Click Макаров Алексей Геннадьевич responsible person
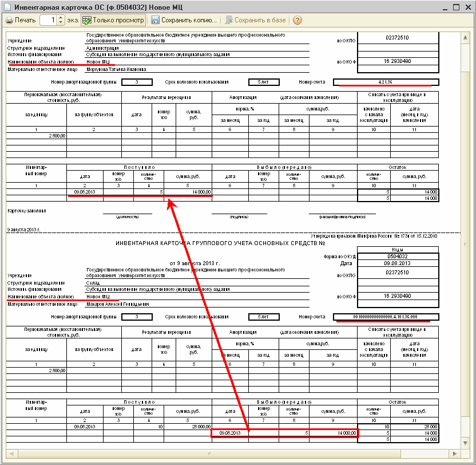 pyautogui.click(x=118, y=304)
